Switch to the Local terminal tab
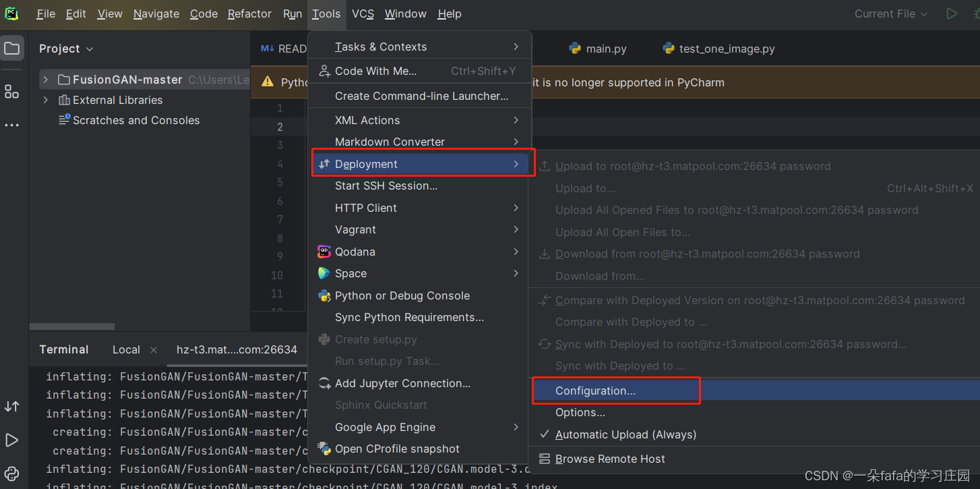This screenshot has width=980, height=489. click(126, 350)
